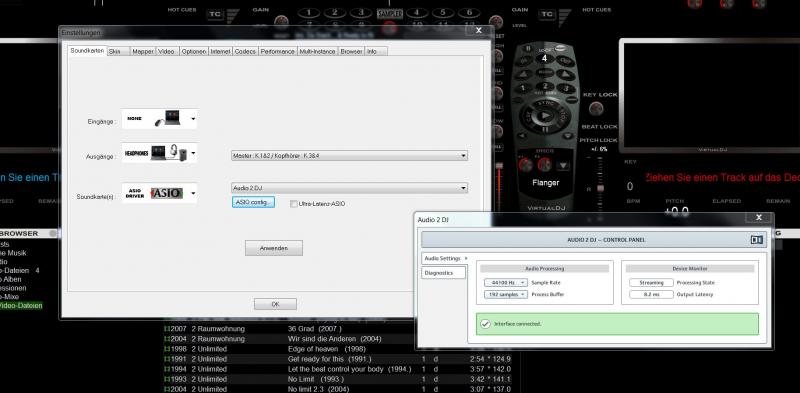Click the right deck gain knob
800x393 pixels.
click(496, 22)
